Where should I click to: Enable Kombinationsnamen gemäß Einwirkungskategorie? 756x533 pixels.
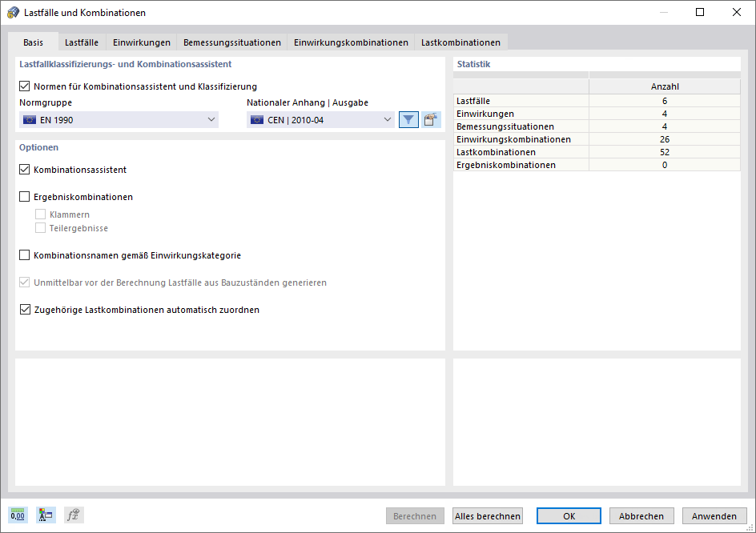coord(25,254)
